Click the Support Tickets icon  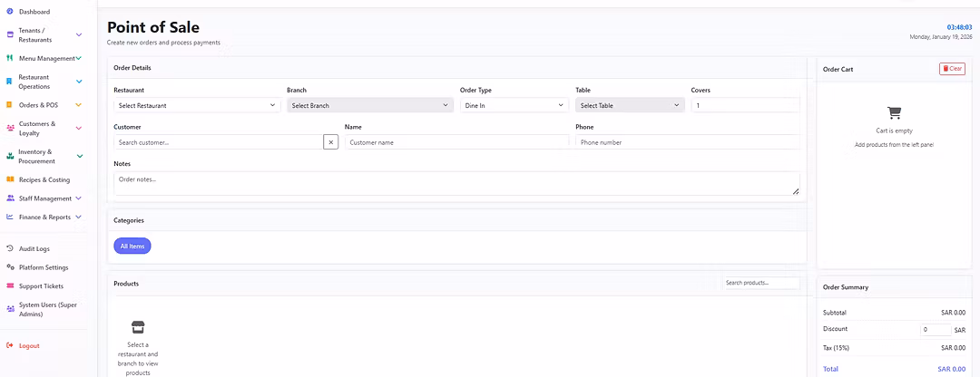pyautogui.click(x=9, y=286)
